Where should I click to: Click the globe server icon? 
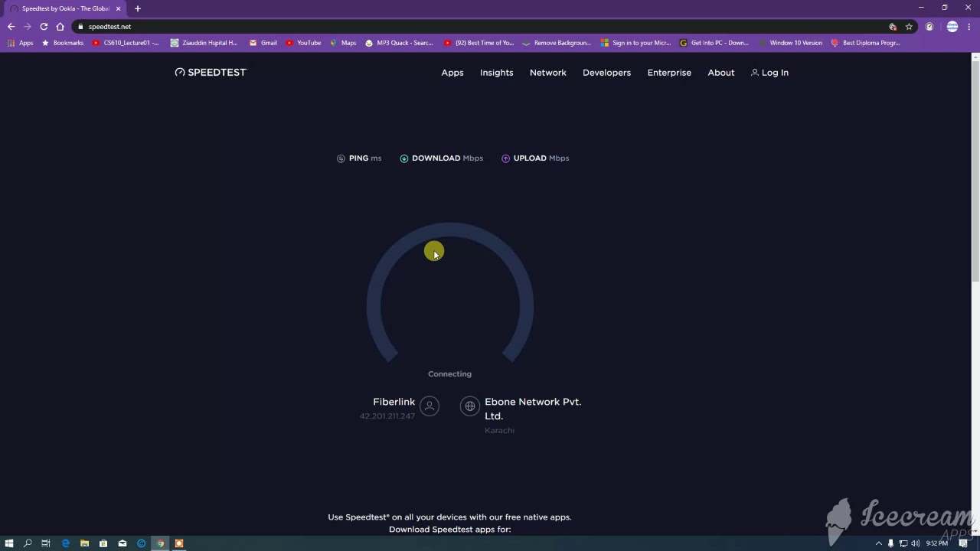tap(470, 406)
